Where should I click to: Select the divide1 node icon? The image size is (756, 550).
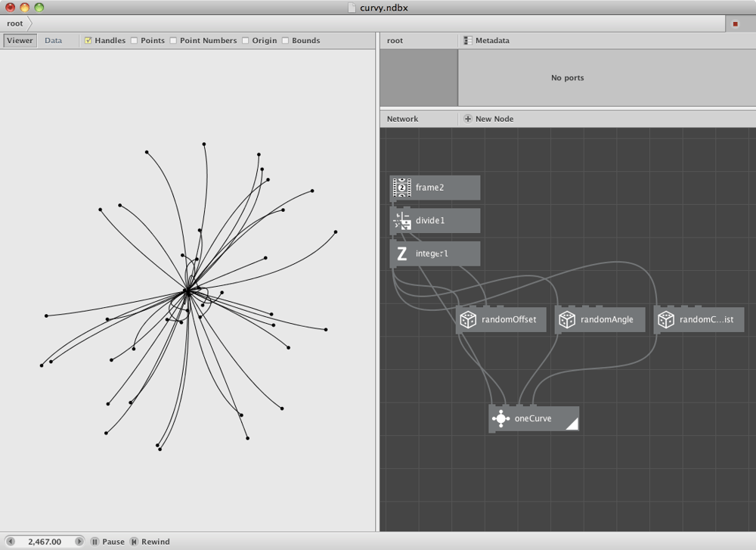[401, 220]
